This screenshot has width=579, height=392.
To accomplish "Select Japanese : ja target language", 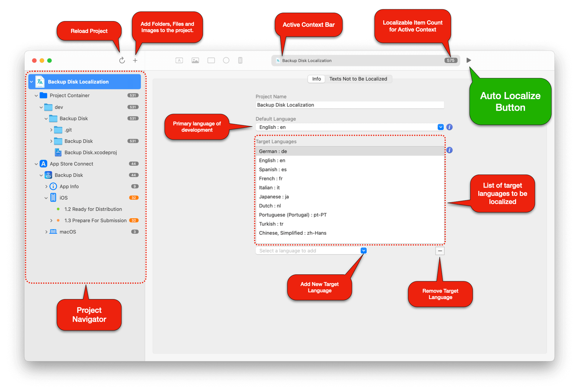I will tap(350, 196).
